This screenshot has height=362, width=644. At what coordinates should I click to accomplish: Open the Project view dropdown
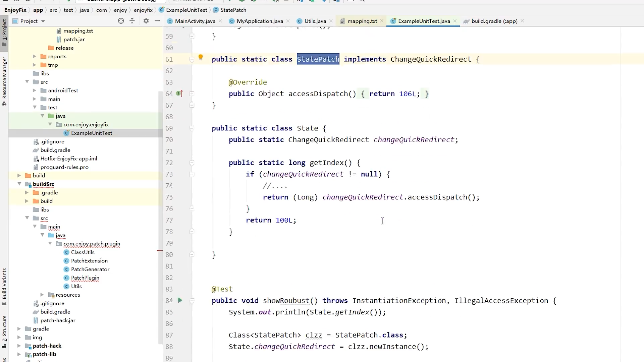click(43, 21)
